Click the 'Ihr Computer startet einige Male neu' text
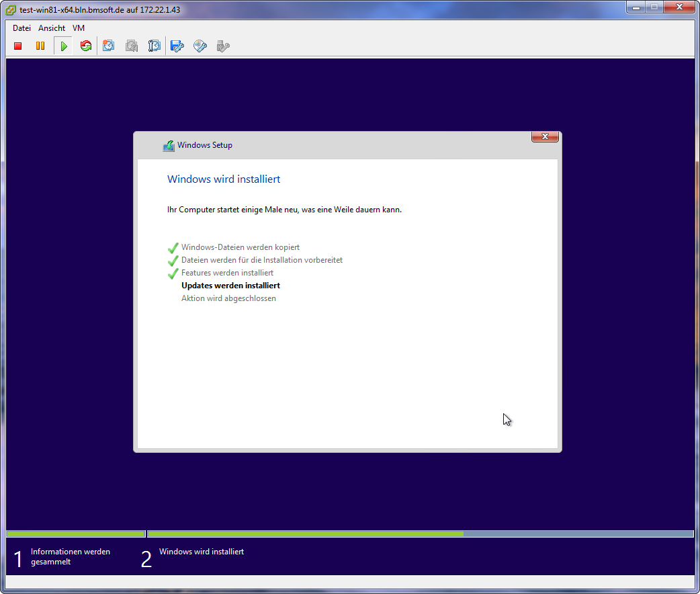The image size is (700, 594). [x=284, y=210]
